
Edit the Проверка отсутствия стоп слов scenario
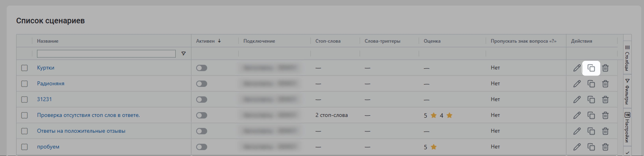point(577,115)
